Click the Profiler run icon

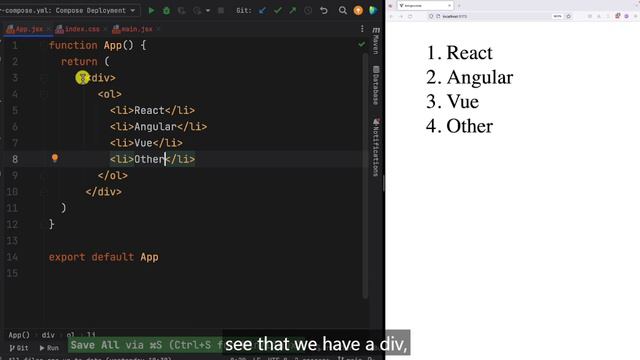(x=197, y=11)
